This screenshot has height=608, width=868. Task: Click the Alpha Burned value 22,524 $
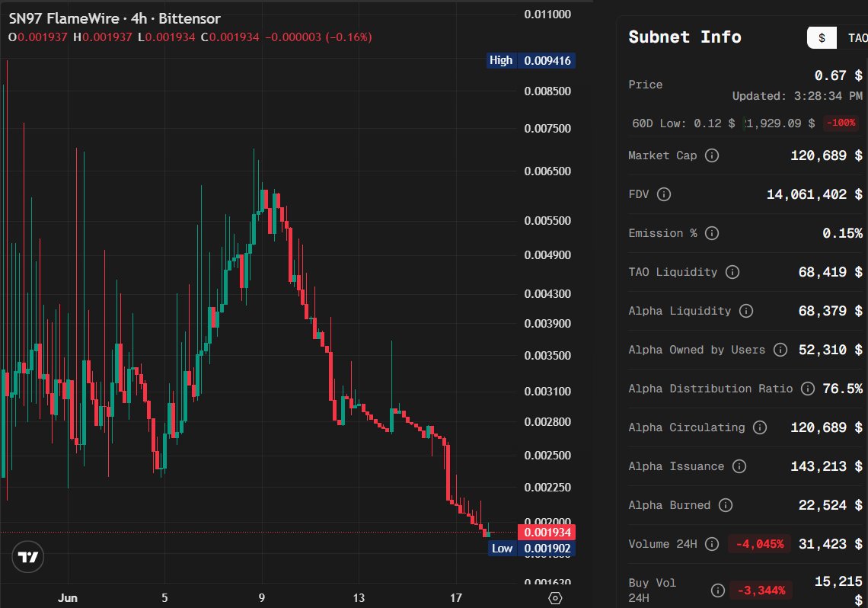coord(831,505)
